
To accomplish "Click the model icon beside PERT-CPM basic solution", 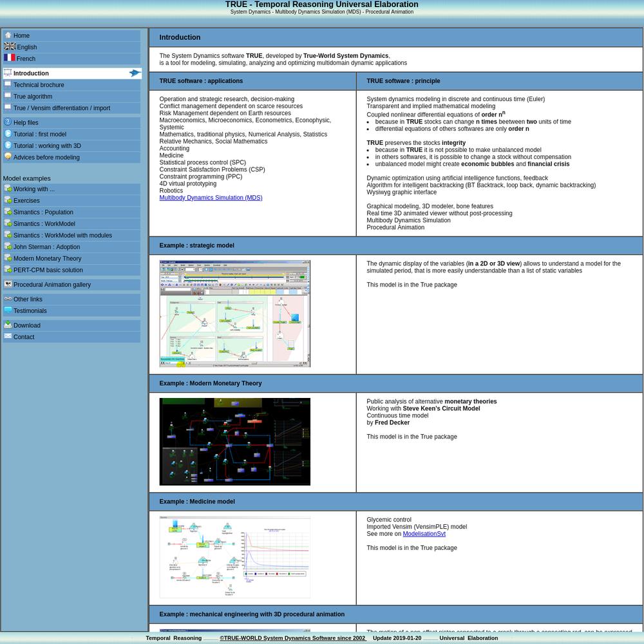I will pyautogui.click(x=8, y=269).
